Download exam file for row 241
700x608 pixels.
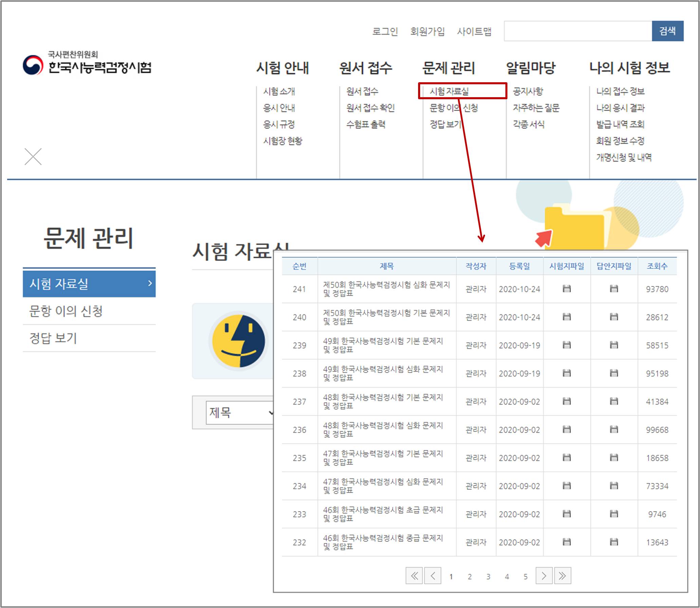click(x=567, y=289)
